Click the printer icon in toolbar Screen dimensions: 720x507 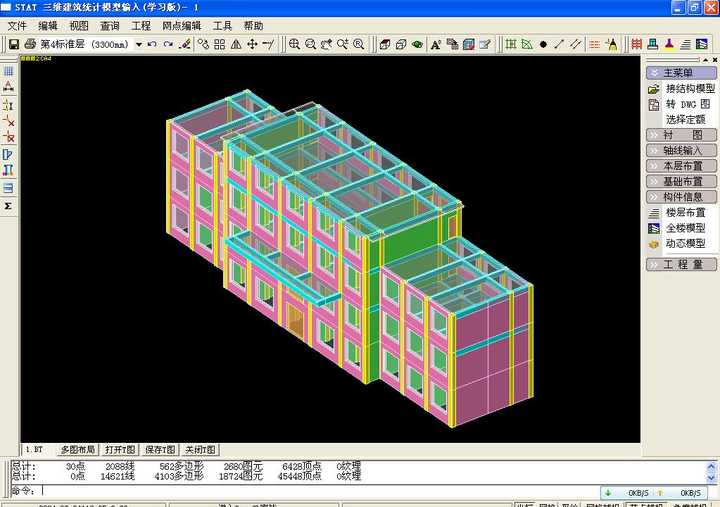30,44
